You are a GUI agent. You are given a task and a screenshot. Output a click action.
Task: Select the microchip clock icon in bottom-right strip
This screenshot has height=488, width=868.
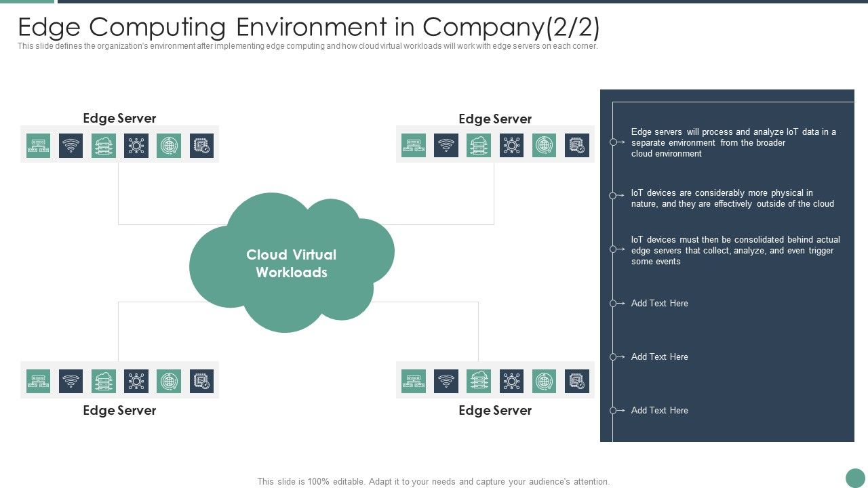click(x=576, y=381)
